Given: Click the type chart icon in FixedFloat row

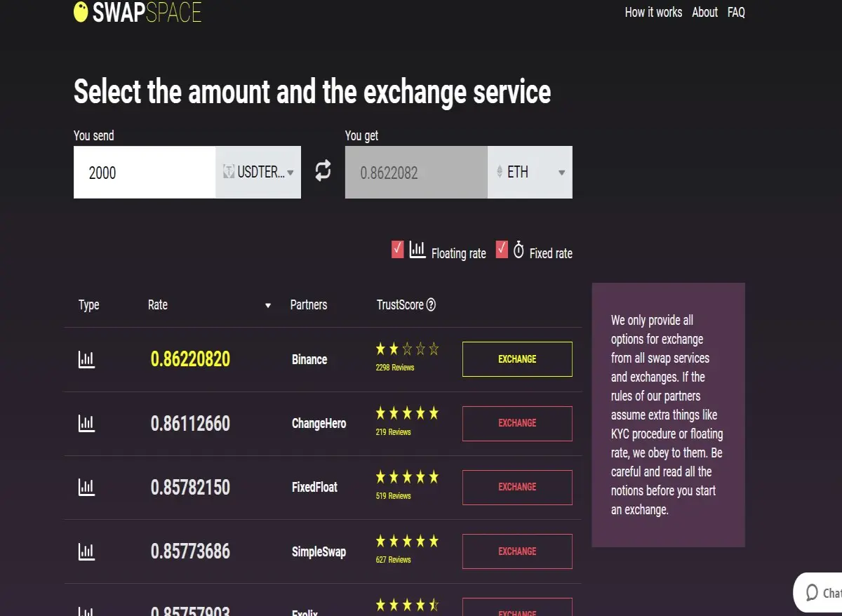Looking at the screenshot, I should point(86,487).
